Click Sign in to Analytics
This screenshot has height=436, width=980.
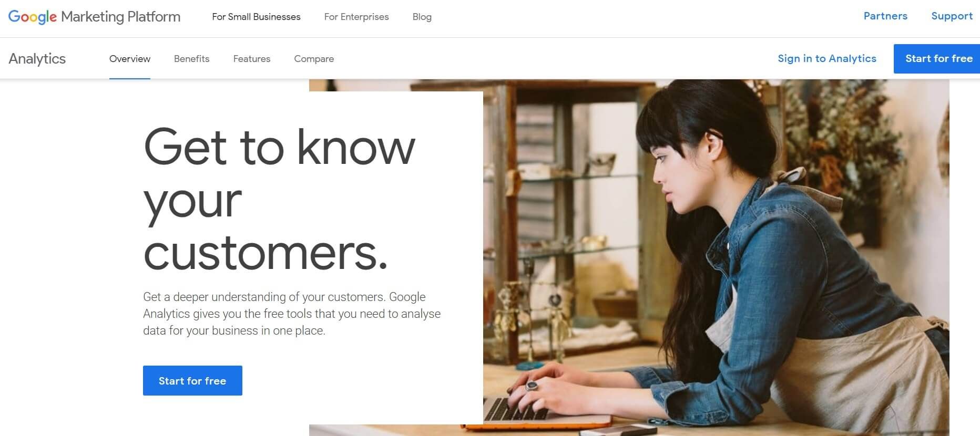point(827,59)
